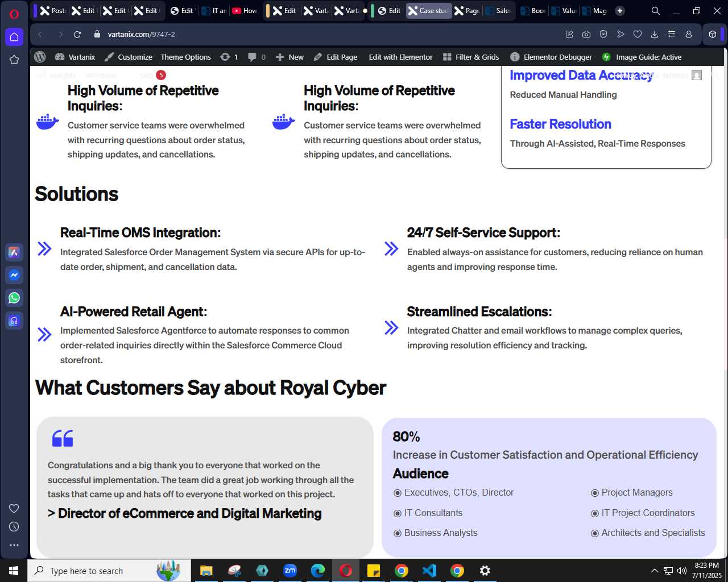Open Filter & Grids menu

pyautogui.click(x=471, y=57)
